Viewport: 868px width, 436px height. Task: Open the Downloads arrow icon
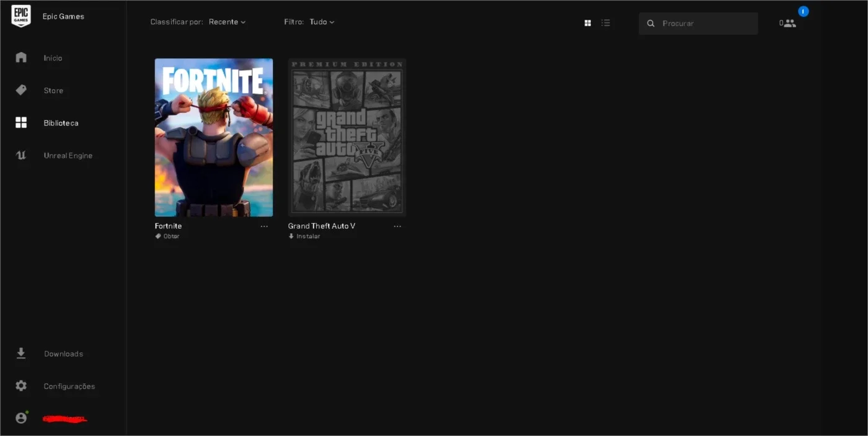pyautogui.click(x=21, y=354)
